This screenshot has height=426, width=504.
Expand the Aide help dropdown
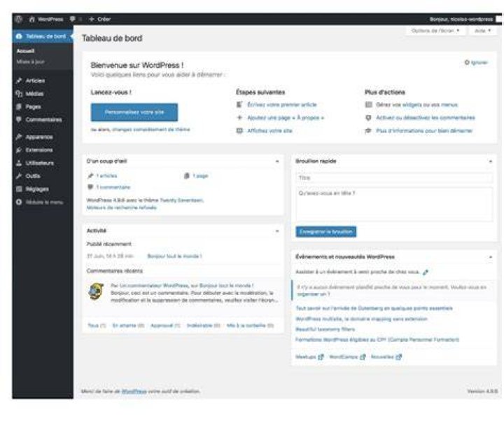pyautogui.click(x=482, y=31)
